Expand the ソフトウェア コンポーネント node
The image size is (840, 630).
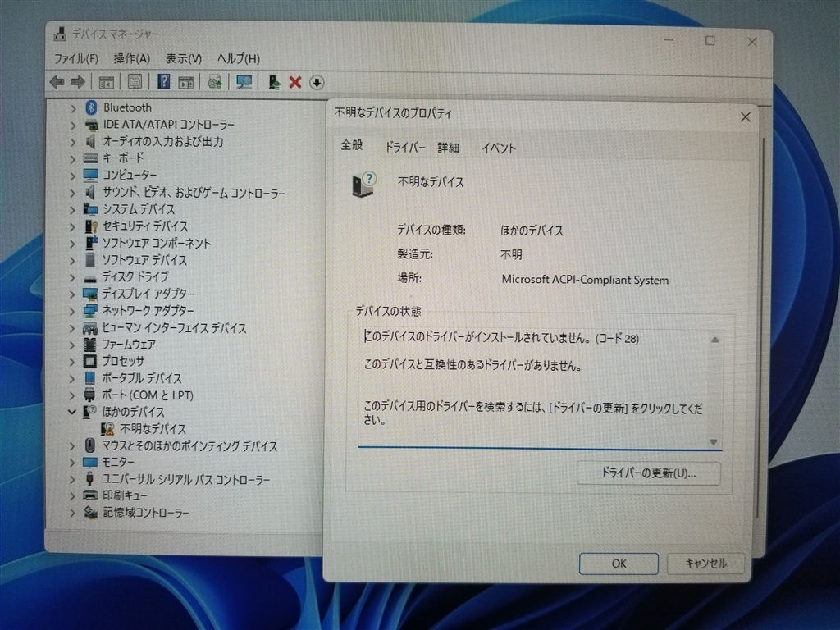tap(73, 244)
